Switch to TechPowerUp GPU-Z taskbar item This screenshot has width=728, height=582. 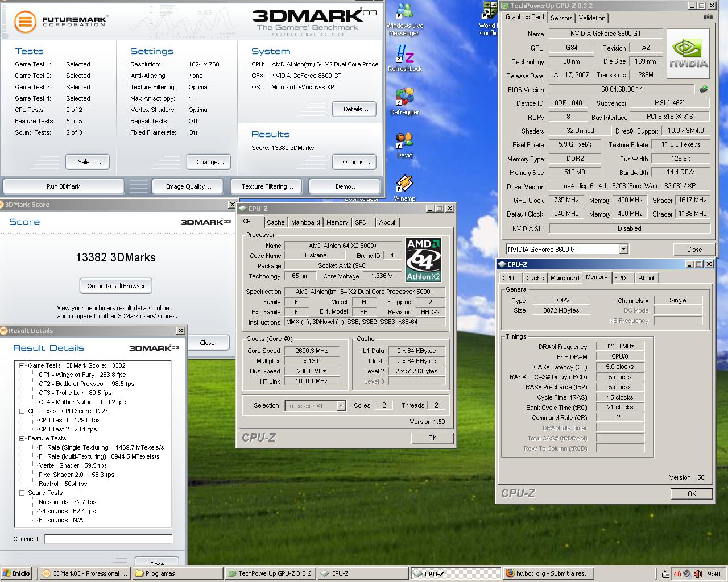[270, 573]
